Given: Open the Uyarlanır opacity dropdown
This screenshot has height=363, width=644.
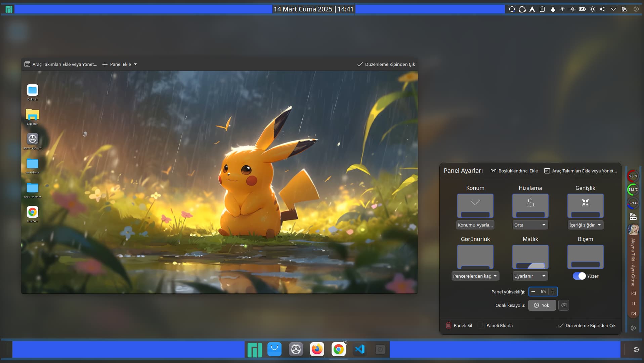Looking at the screenshot, I should pyautogui.click(x=530, y=276).
